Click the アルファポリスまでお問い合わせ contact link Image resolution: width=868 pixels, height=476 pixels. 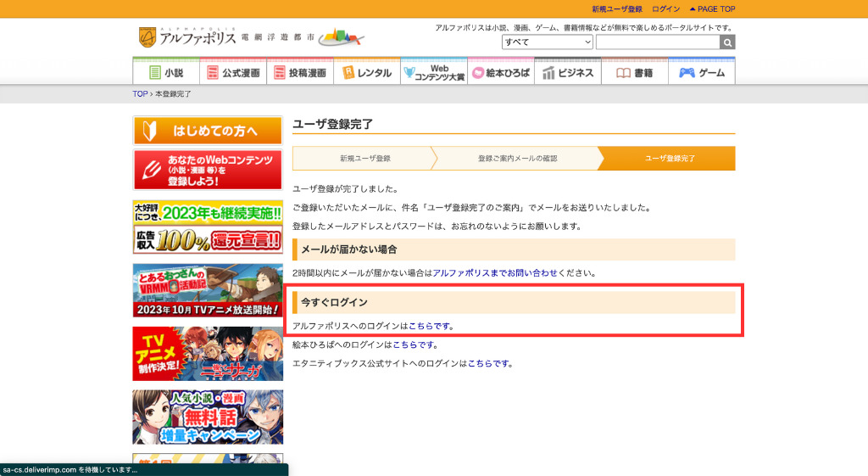tap(495, 272)
